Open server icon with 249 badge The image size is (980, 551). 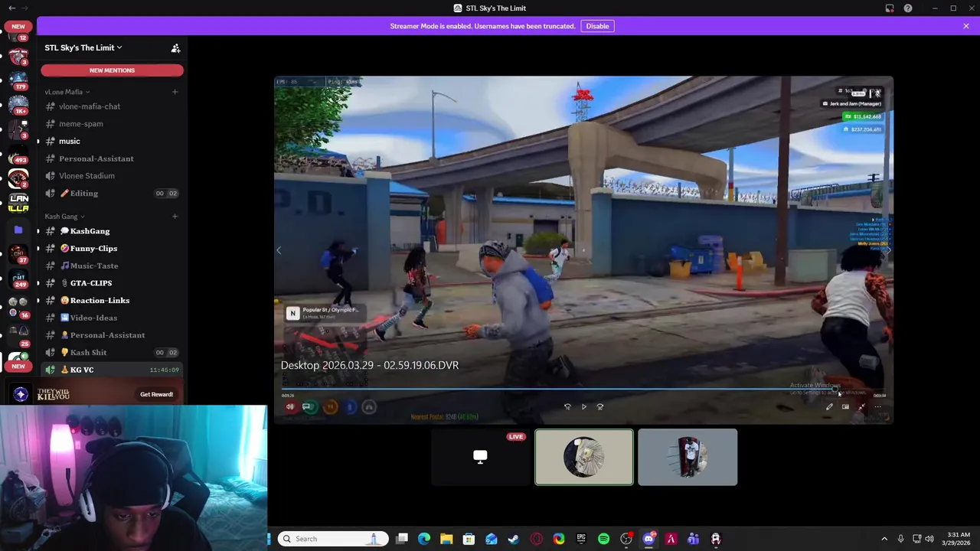[18, 279]
